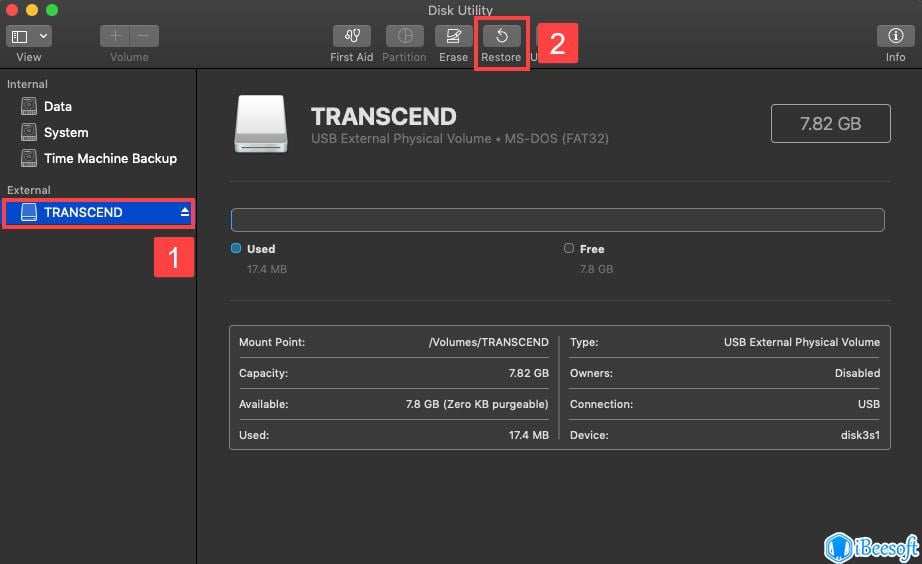Click the disk usage bar
This screenshot has height=564, width=922.
[557, 220]
